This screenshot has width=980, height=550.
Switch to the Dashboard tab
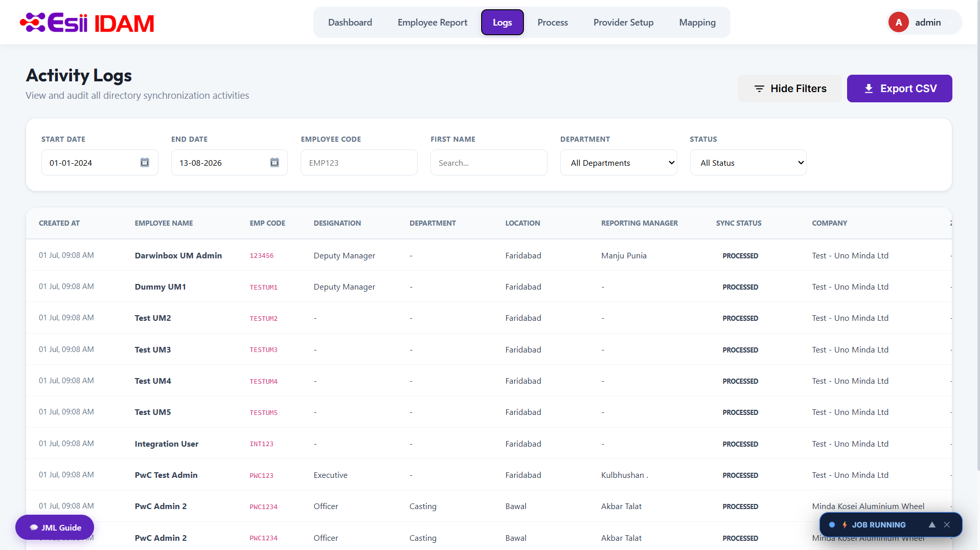(350, 23)
